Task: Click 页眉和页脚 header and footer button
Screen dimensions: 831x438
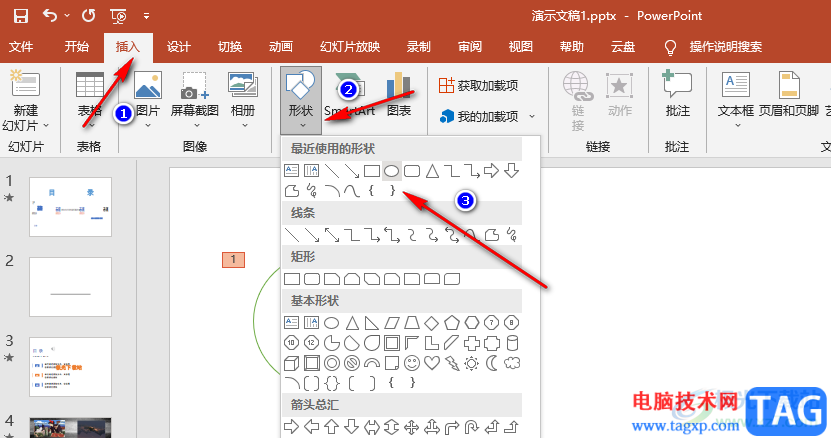Action: (x=789, y=94)
